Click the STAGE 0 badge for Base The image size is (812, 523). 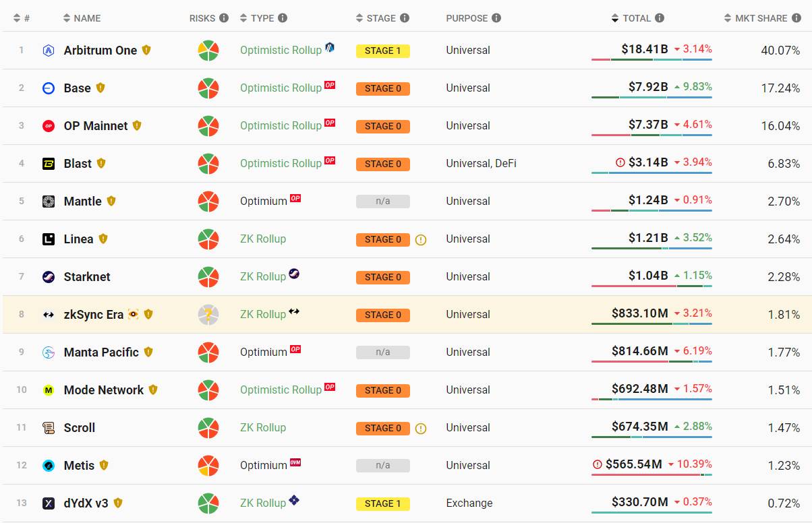click(x=383, y=88)
